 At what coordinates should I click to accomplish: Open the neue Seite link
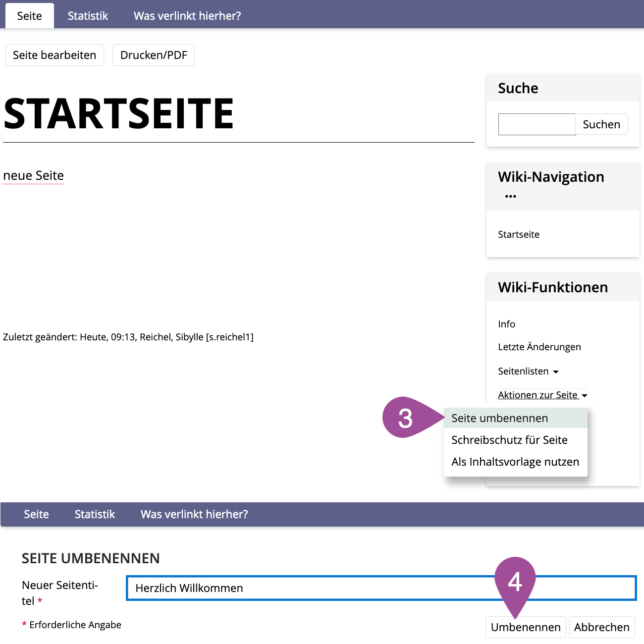pos(34,176)
